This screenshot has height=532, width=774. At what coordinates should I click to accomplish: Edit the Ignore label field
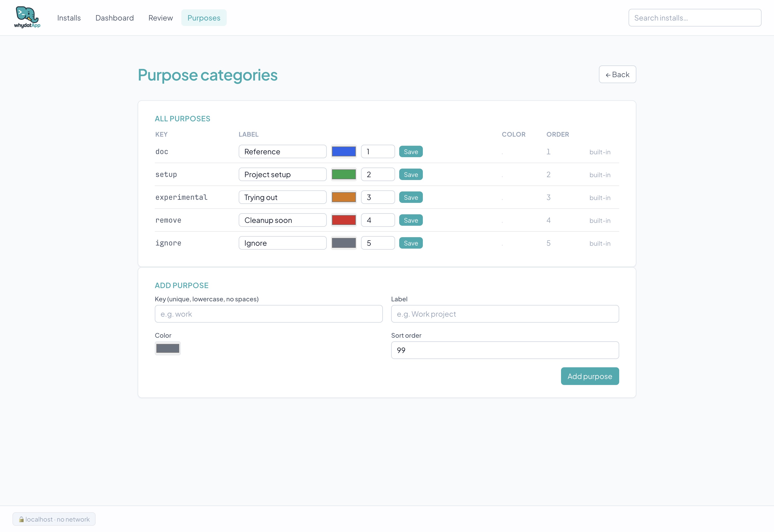click(x=283, y=243)
